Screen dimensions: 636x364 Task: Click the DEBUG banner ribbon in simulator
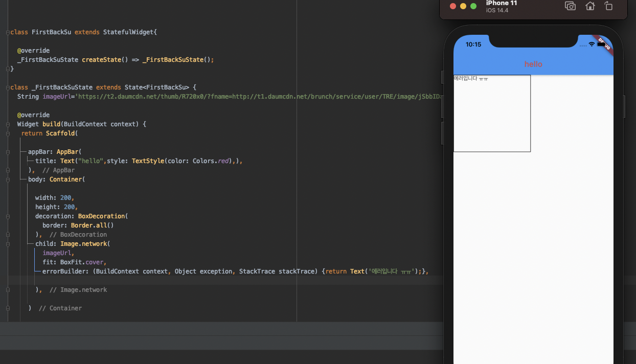pyautogui.click(x=604, y=44)
